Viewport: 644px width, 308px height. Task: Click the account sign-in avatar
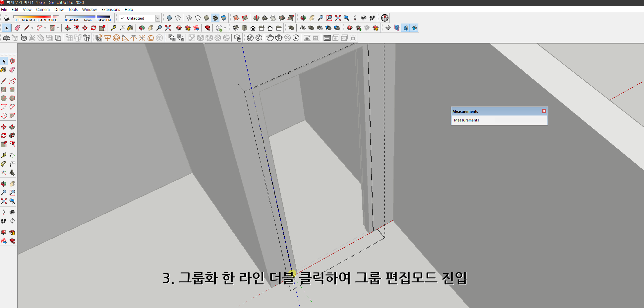point(219,28)
